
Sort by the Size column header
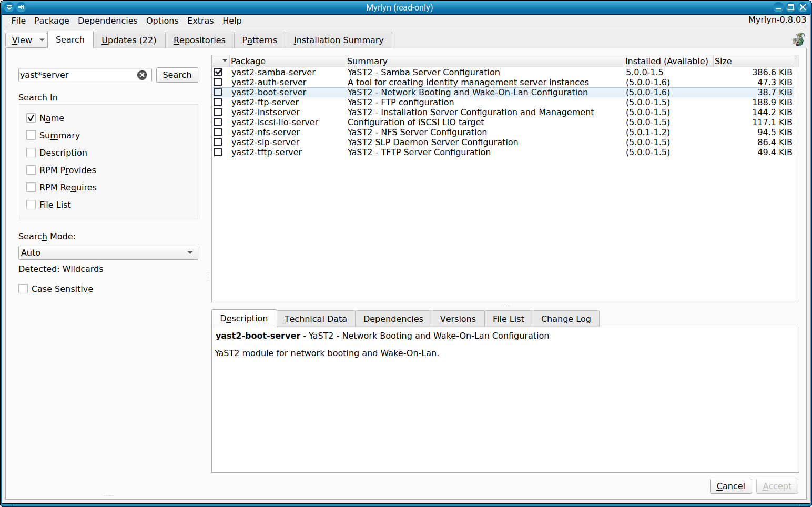tap(754, 61)
